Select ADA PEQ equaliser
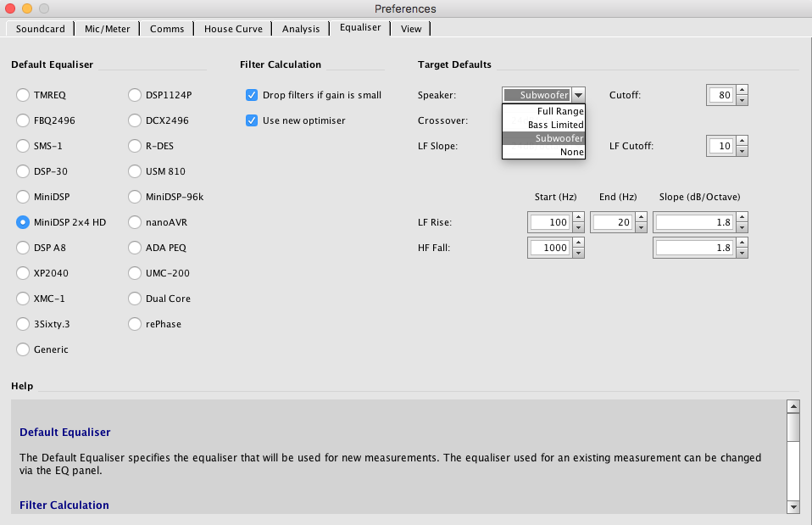The image size is (812, 525). click(x=158, y=247)
